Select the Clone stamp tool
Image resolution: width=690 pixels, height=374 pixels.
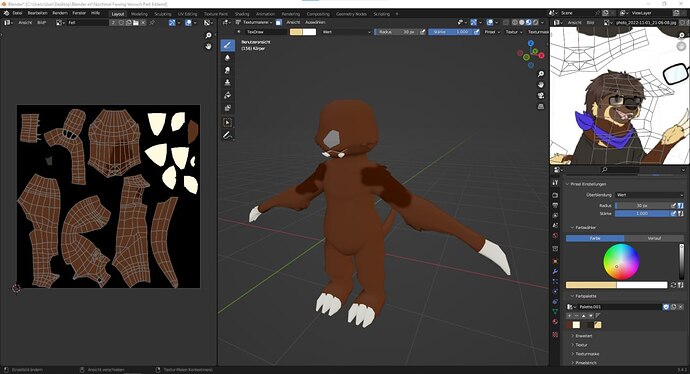228,83
